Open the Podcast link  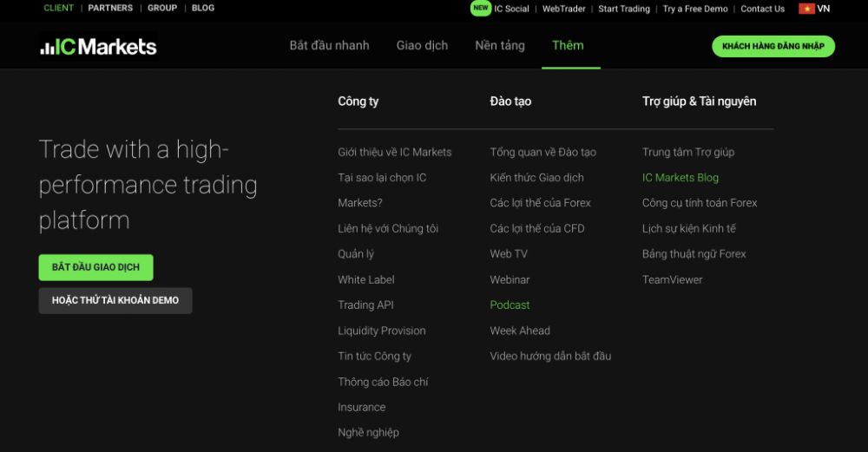[x=510, y=305]
